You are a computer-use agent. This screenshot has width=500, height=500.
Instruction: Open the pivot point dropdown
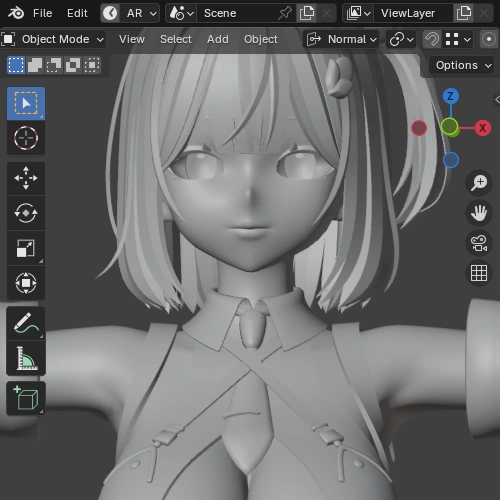(401, 39)
